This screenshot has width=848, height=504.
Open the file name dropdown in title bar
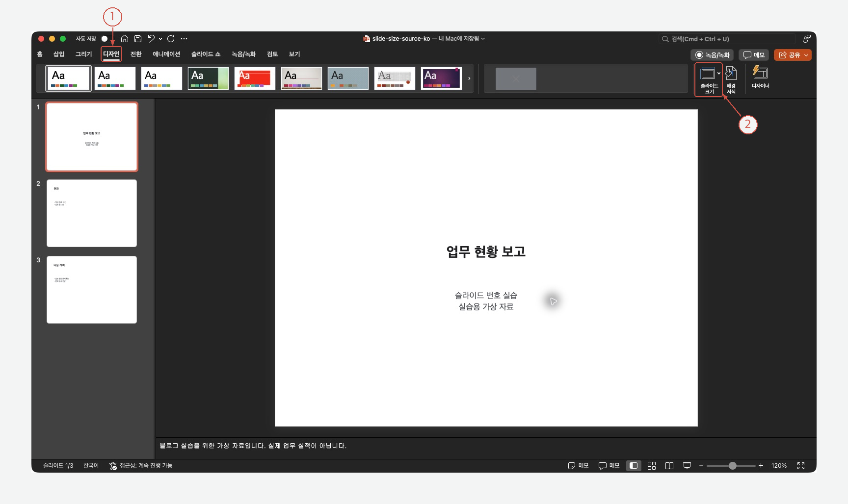point(483,39)
